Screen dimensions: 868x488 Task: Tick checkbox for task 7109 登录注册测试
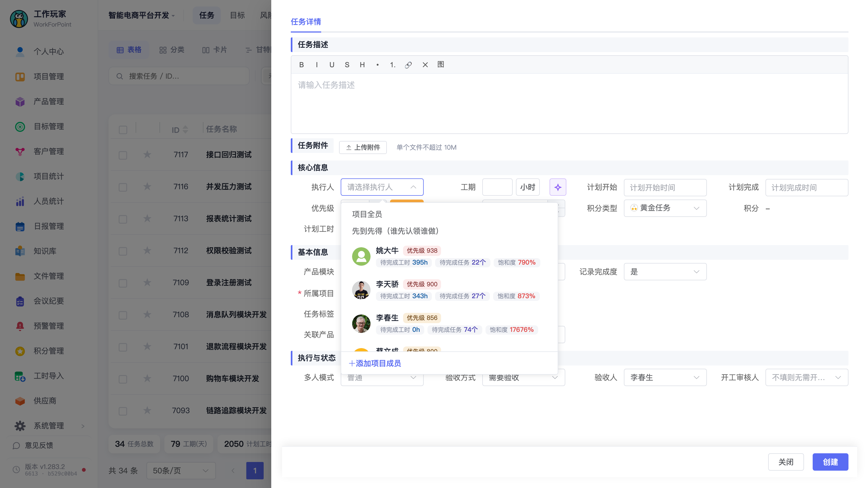[123, 283]
